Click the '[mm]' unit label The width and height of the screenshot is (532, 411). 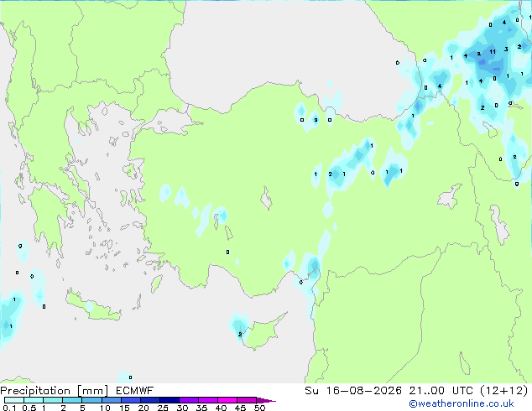(x=92, y=391)
